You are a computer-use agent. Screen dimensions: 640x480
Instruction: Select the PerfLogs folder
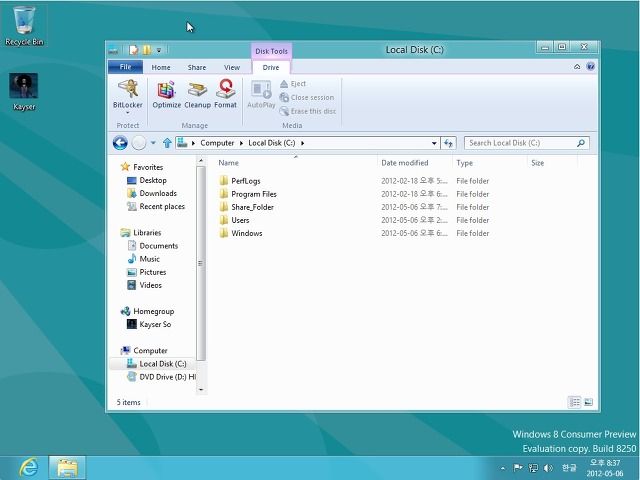click(246, 181)
